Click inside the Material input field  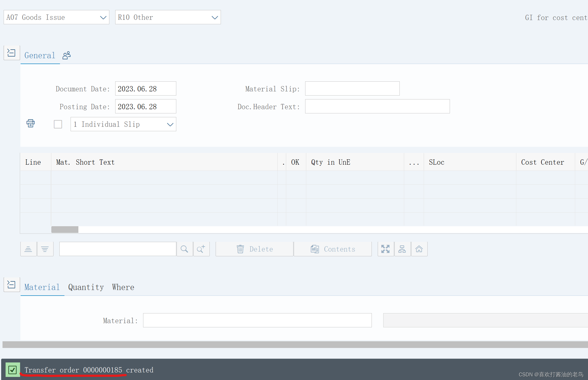pos(257,320)
